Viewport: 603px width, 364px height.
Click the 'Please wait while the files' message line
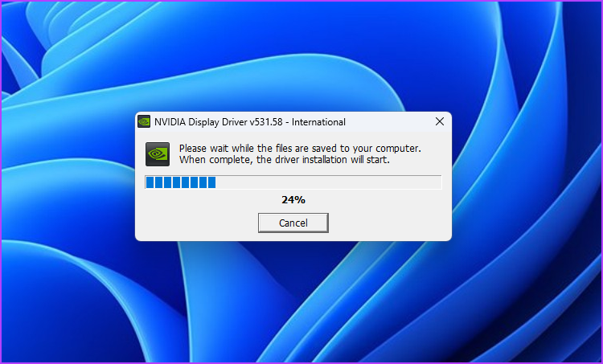click(x=300, y=149)
